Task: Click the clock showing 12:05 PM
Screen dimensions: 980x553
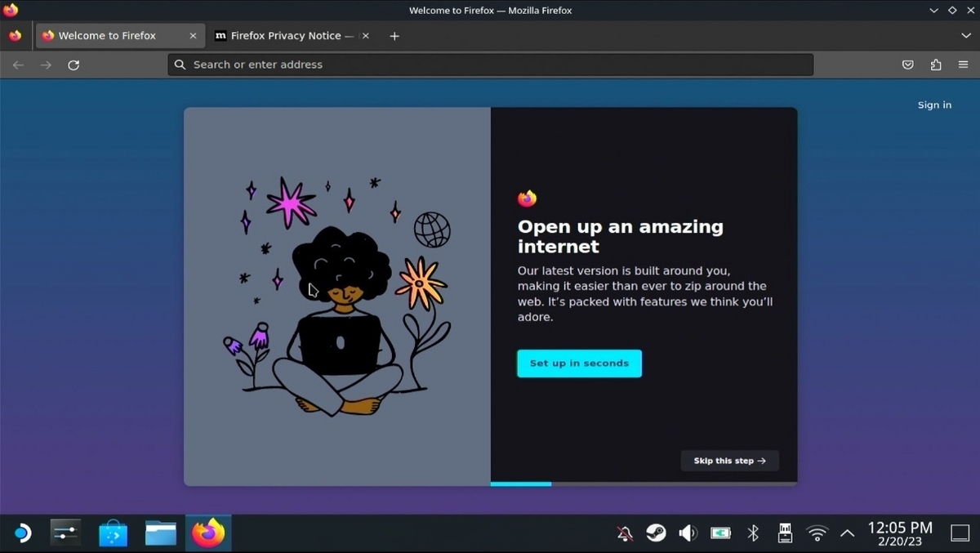Action: [899, 528]
